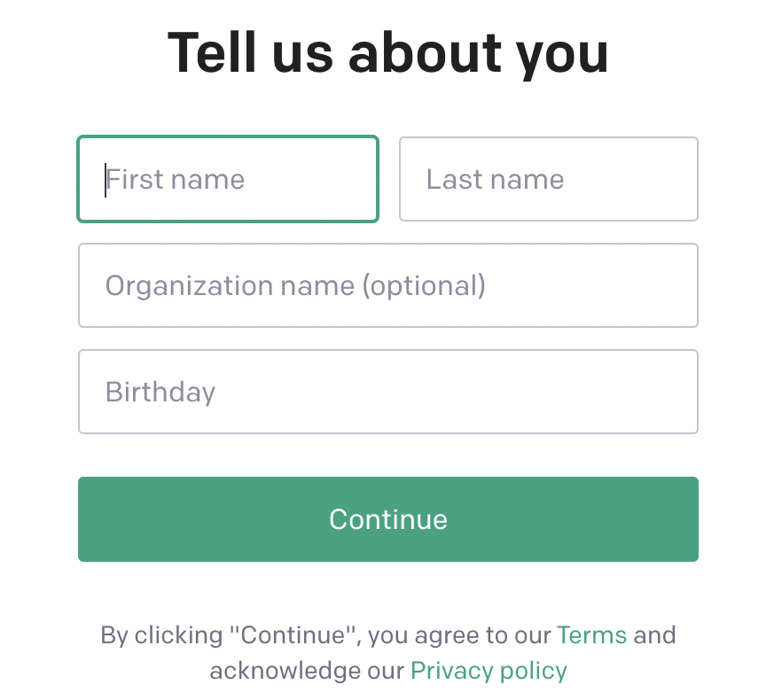Open the Privacy policy link
Viewport: 782px width, 700px height.
489,670
